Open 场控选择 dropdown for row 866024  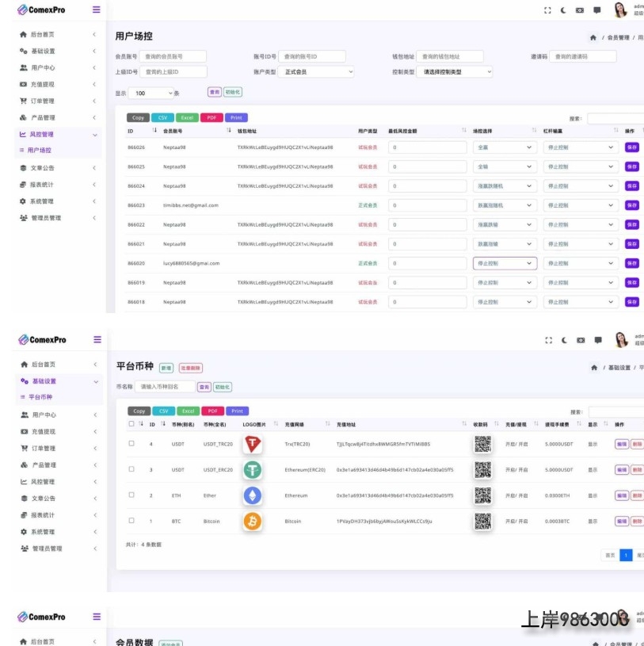[505, 186]
